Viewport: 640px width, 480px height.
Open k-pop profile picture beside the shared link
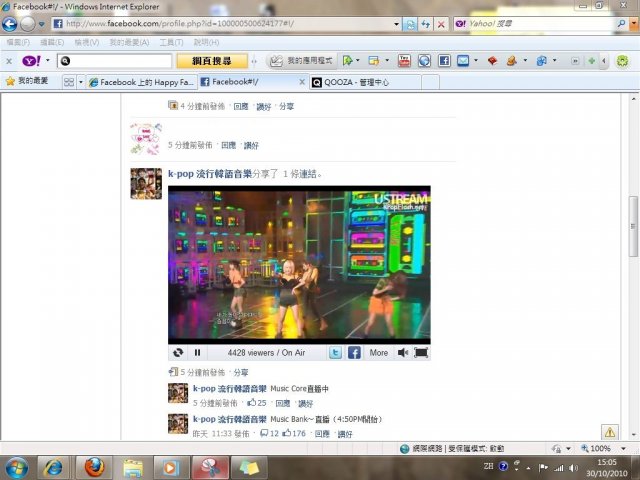146,184
